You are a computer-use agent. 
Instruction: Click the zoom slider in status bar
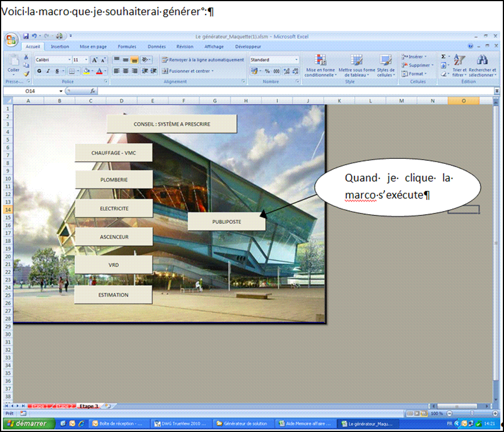click(x=471, y=414)
